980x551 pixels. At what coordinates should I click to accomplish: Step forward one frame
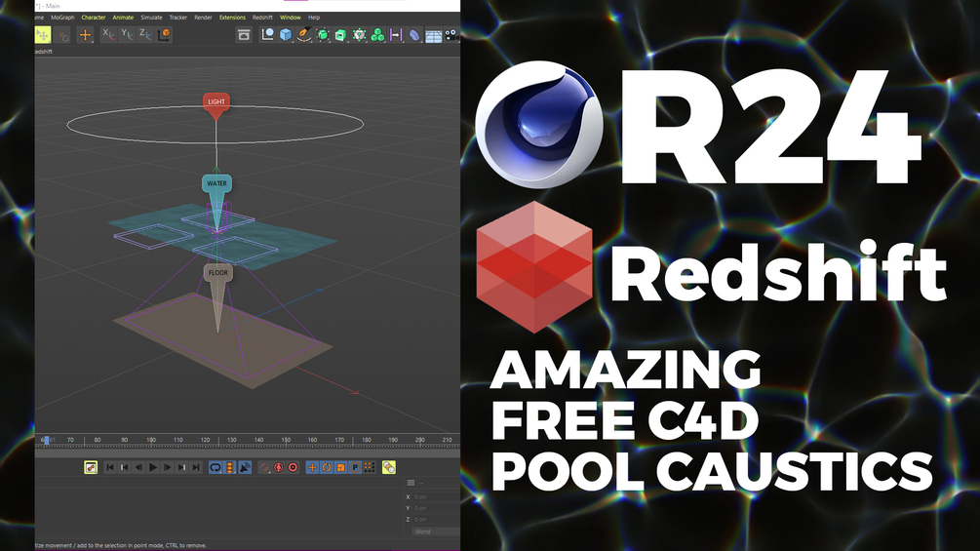coord(168,467)
